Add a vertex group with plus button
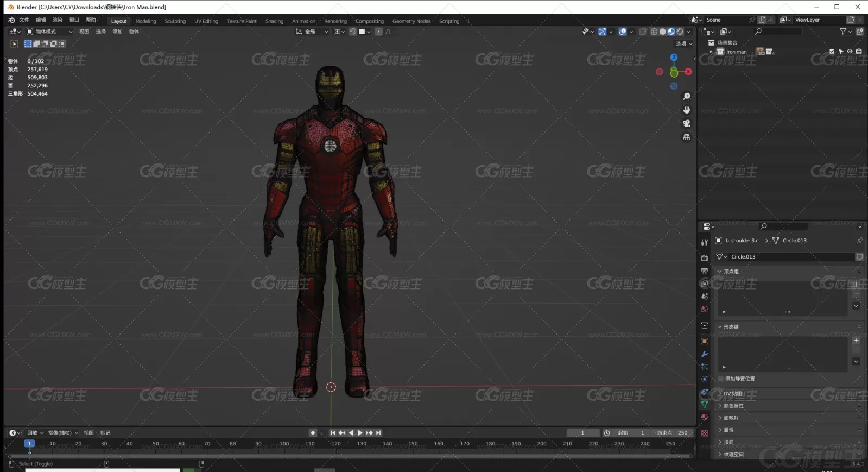The width and height of the screenshot is (868, 472). tap(856, 284)
